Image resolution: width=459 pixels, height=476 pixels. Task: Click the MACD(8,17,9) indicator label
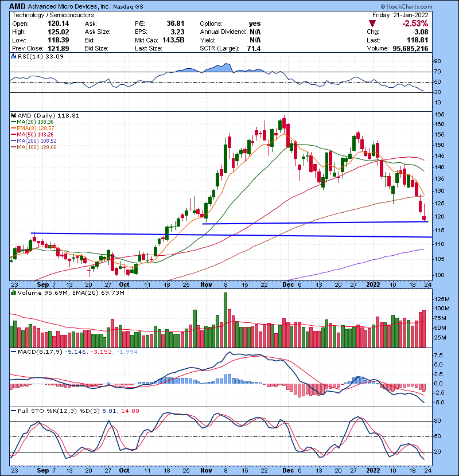coord(40,352)
